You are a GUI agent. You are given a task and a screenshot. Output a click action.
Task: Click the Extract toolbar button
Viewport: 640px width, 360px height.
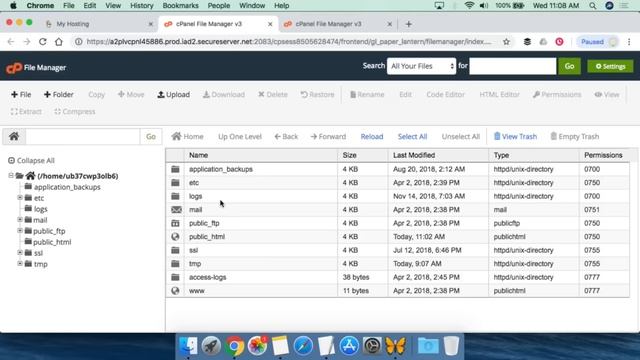tap(26, 111)
